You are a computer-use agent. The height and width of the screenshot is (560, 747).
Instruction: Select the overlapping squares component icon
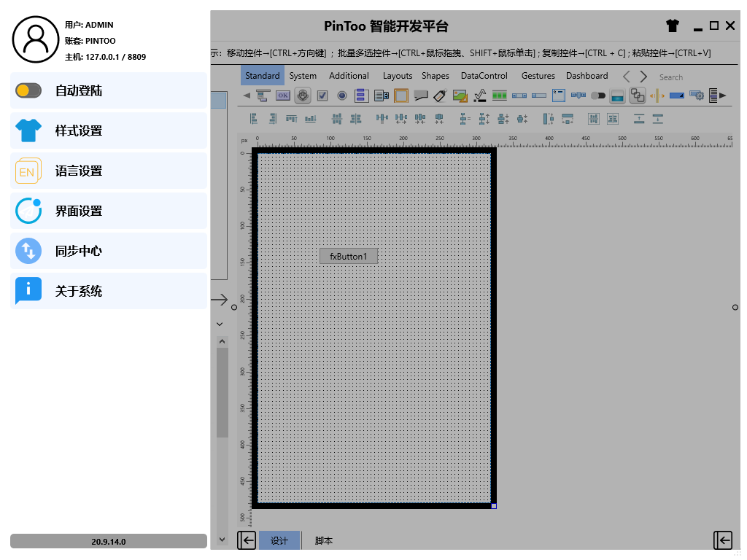click(637, 96)
